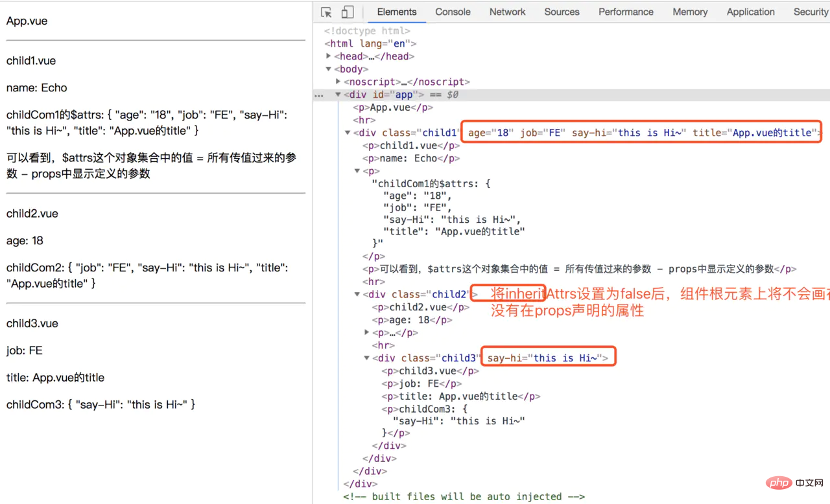Select the doctype html line
The image size is (830, 504).
point(367,30)
